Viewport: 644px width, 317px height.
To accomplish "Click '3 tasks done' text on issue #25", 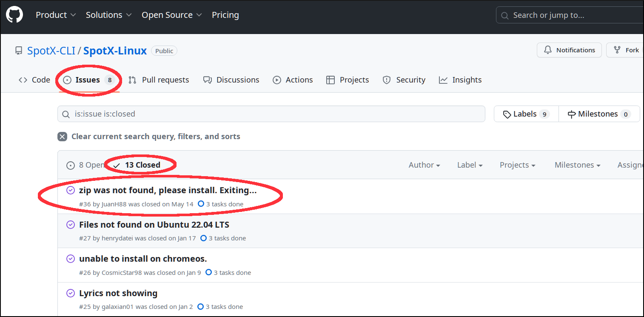I will pos(225,307).
